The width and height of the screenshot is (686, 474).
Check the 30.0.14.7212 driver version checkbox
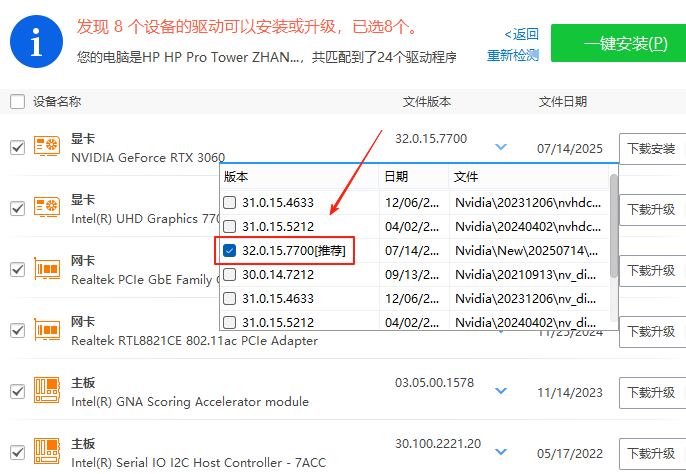(x=230, y=274)
